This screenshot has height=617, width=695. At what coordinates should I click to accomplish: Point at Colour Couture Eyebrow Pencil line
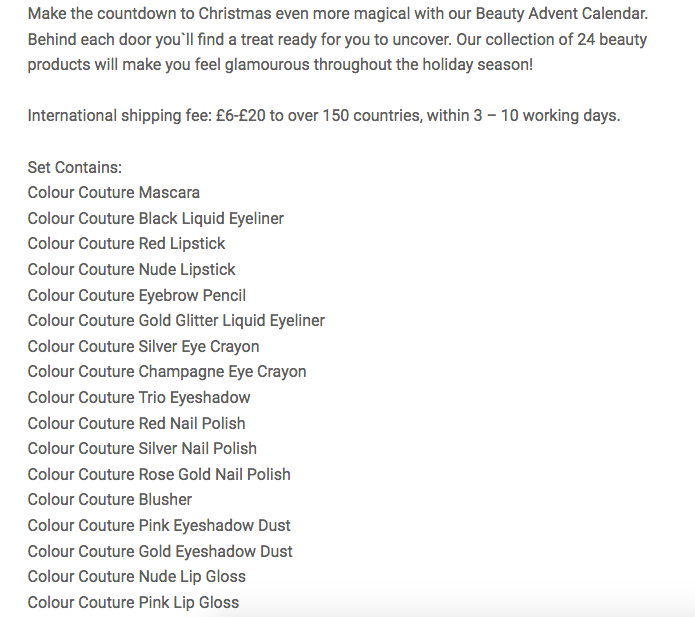(x=137, y=295)
